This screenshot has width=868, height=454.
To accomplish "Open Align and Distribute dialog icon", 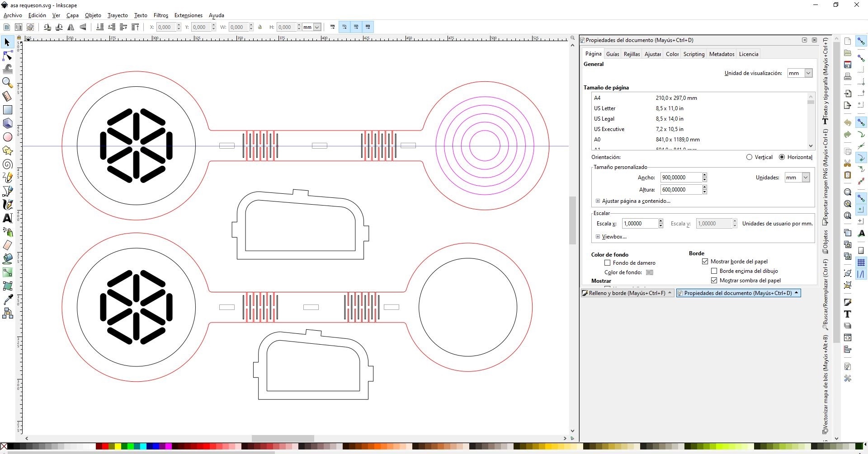I will coord(848,349).
